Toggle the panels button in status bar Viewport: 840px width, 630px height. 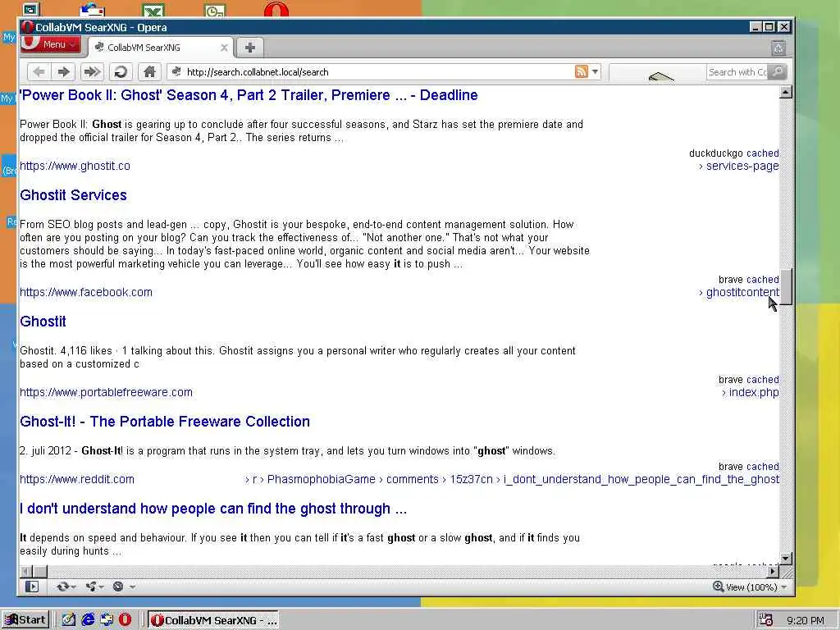tap(32, 587)
